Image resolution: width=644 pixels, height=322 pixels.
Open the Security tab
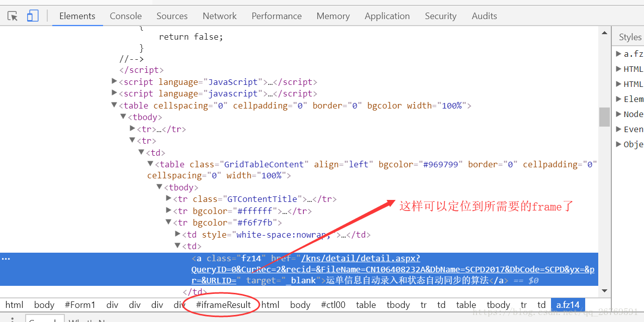[440, 16]
